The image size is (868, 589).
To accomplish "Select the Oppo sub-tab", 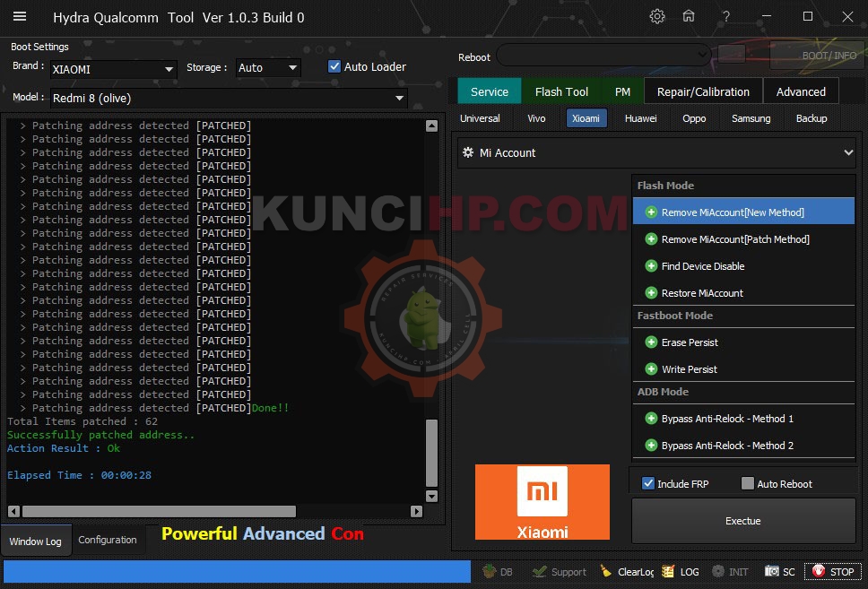I will coord(694,118).
